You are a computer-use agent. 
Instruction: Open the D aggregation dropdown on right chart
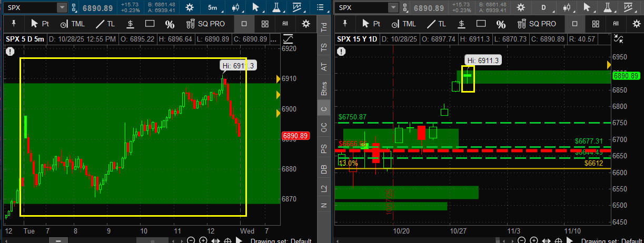tap(546, 7)
